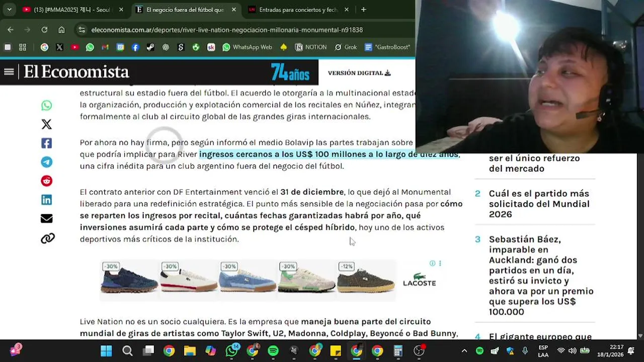The width and height of the screenshot is (644, 362).
Task: Read 'Cuál es el partido más solicitado' headline
Action: tap(539, 204)
